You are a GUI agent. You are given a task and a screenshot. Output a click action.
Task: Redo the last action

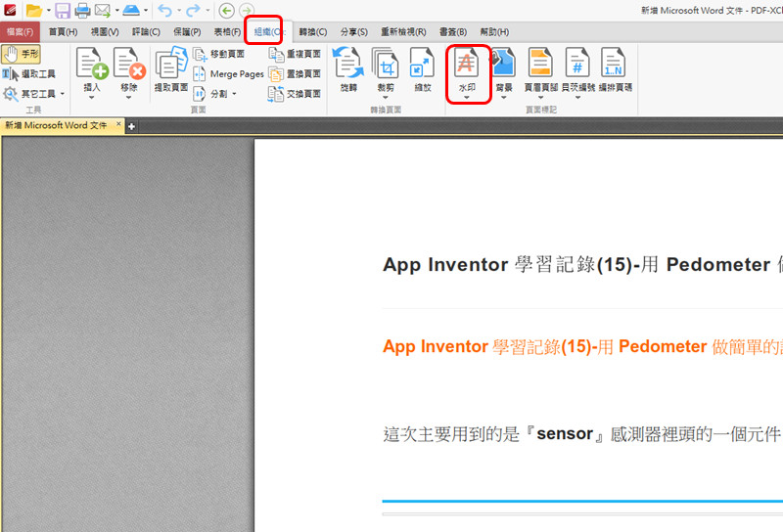click(193, 10)
